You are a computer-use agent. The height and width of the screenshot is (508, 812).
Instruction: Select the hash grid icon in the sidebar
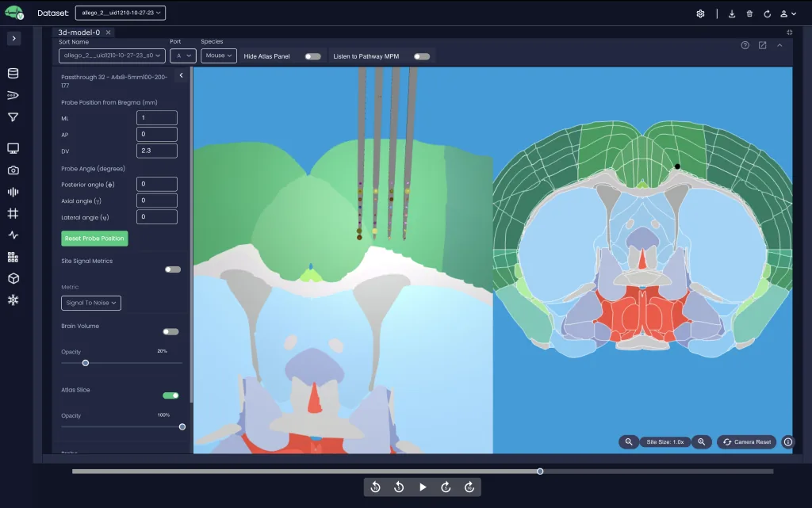click(13, 214)
